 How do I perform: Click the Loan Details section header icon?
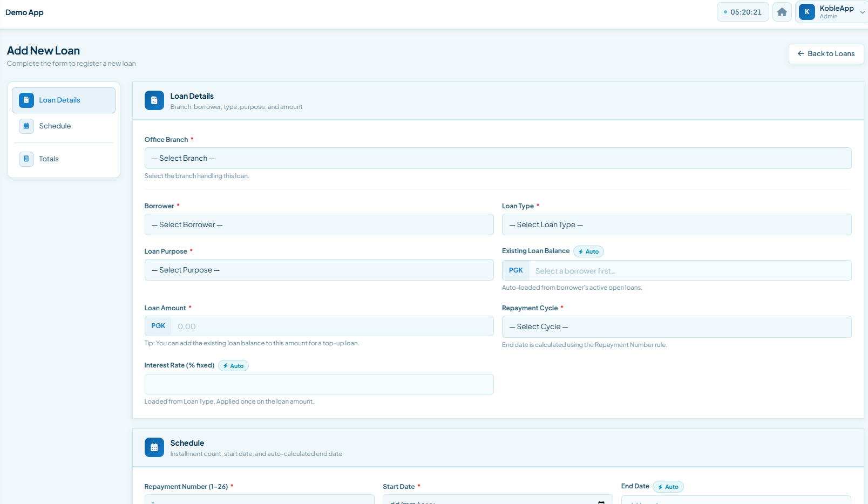pyautogui.click(x=154, y=100)
